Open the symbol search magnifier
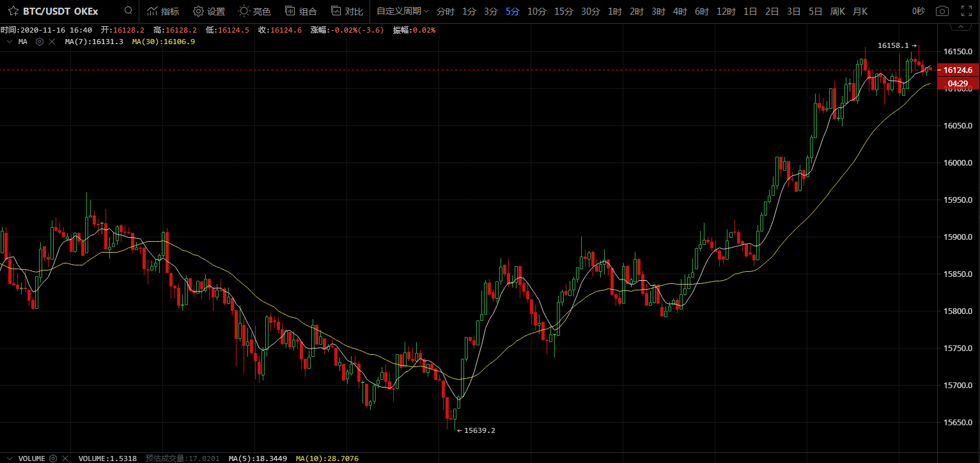 click(x=128, y=11)
